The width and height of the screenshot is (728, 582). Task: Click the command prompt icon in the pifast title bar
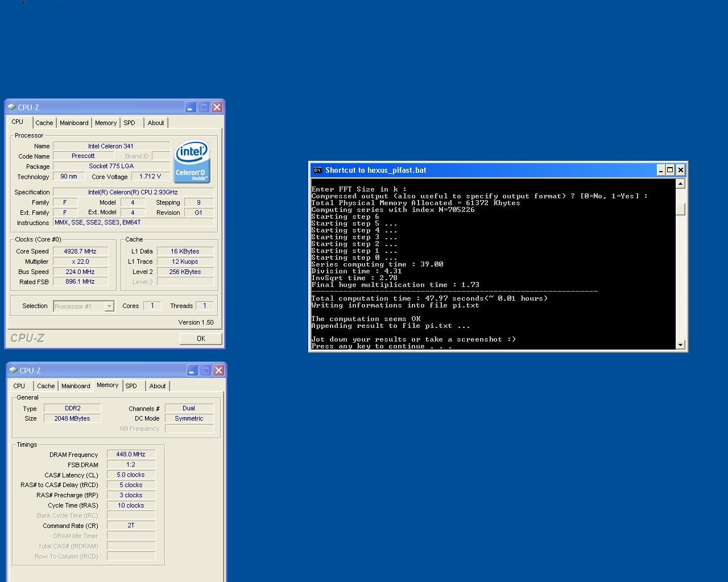(x=317, y=170)
